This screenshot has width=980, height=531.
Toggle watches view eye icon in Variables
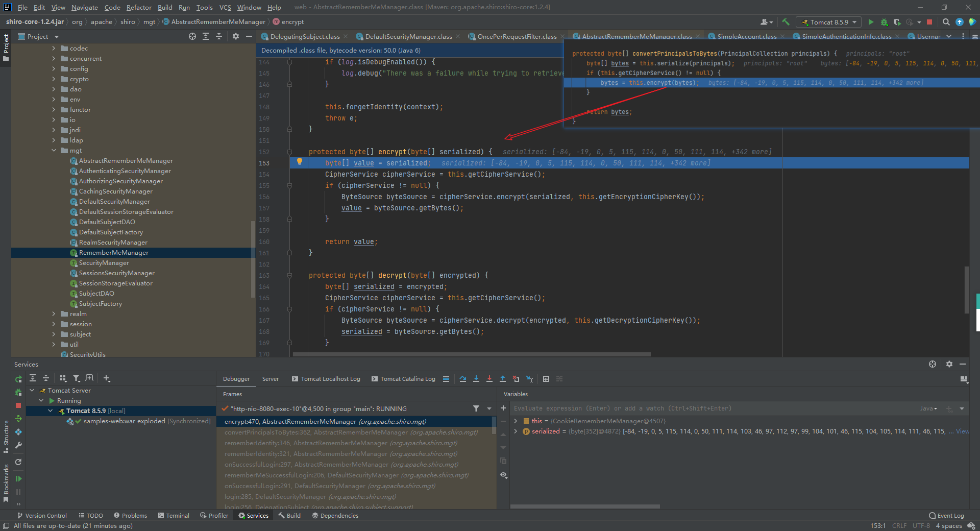click(x=504, y=475)
